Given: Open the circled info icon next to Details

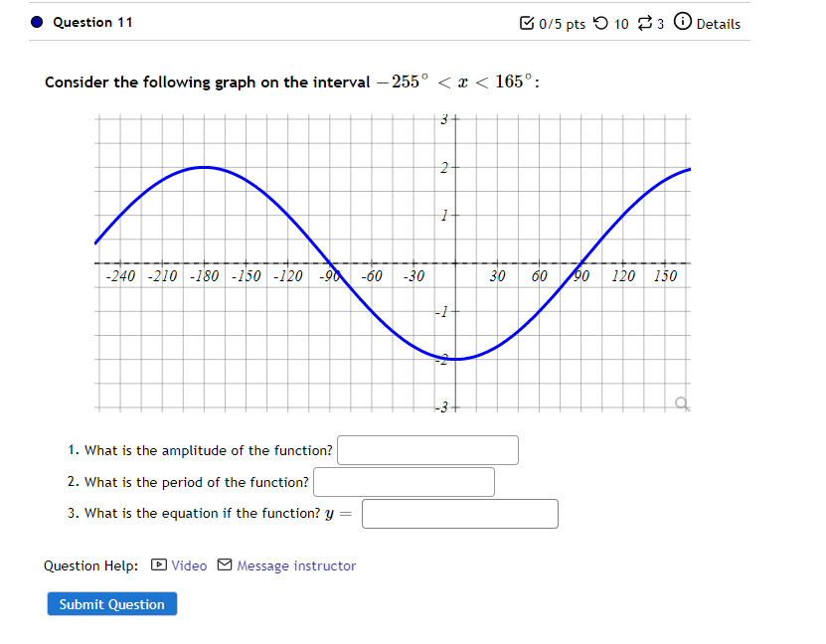Looking at the screenshot, I should click(682, 24).
